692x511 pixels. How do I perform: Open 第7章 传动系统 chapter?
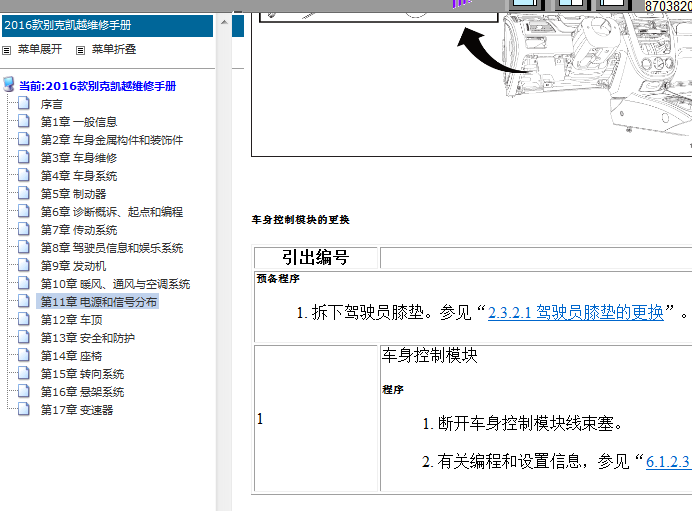pyautogui.click(x=79, y=230)
